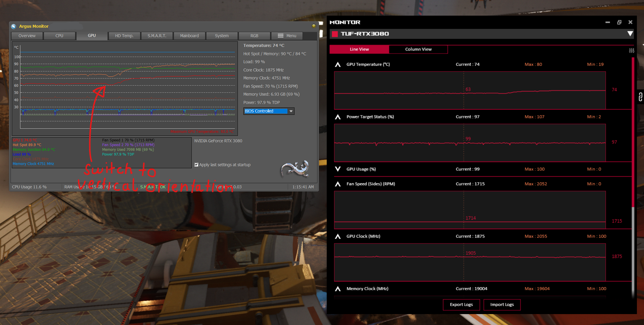Collapse the Fan Speed (Sides) graph
The image size is (644, 325).
[338, 184]
